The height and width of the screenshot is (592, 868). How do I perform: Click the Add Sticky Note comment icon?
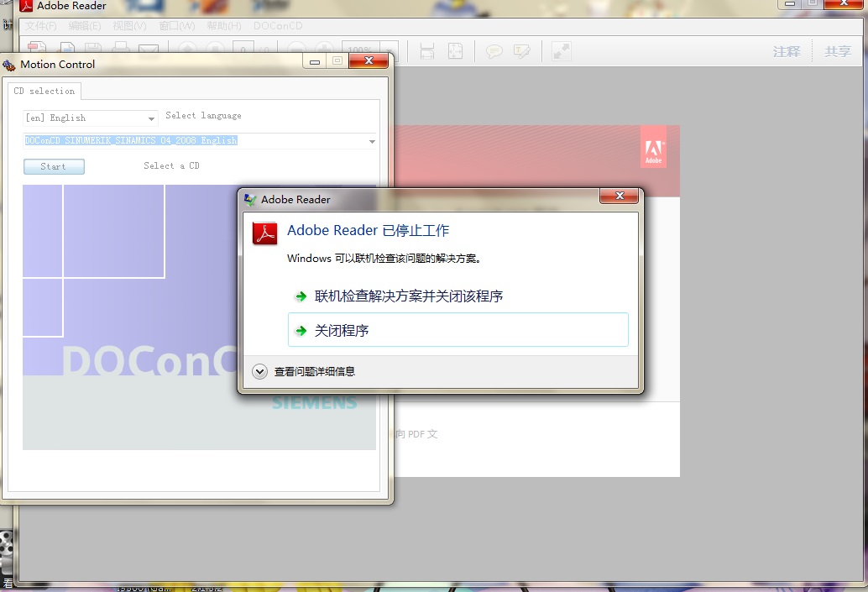494,51
